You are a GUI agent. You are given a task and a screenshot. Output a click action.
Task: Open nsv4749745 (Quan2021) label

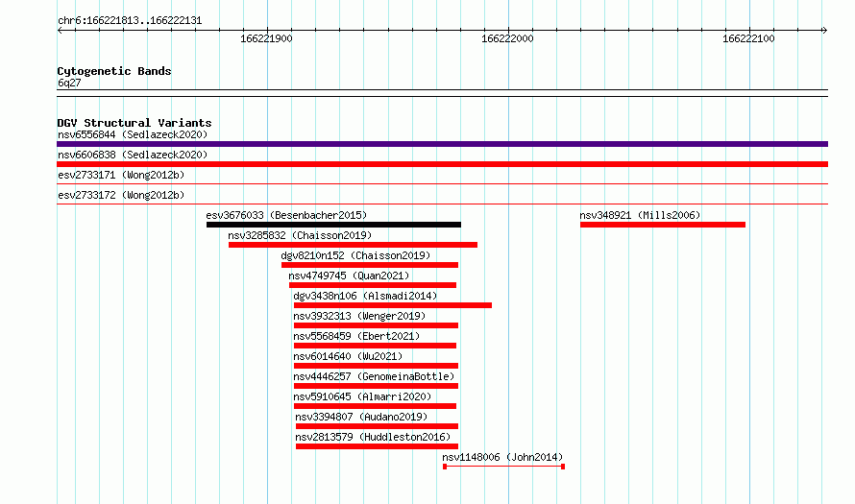pos(349,276)
